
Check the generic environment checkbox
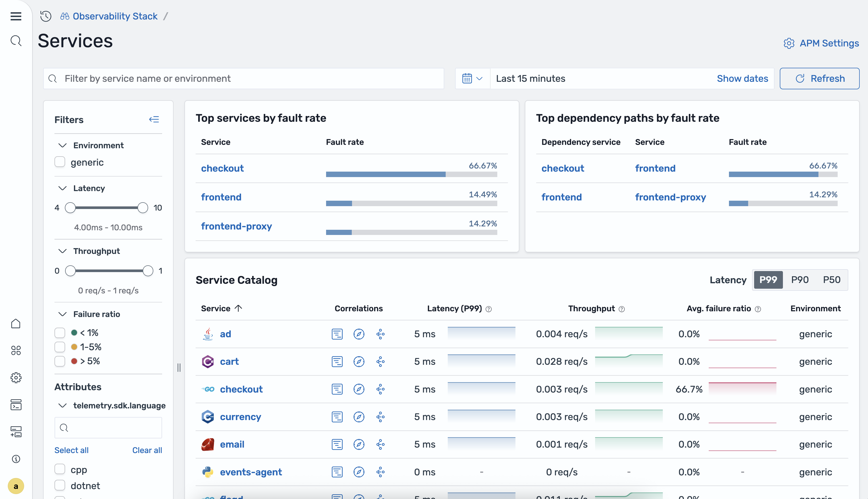tap(60, 162)
